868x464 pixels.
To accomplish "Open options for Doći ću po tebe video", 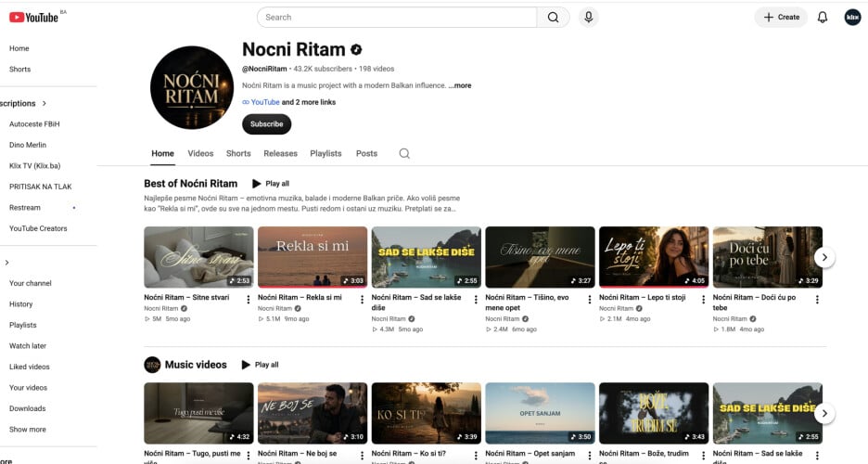I will [817, 300].
